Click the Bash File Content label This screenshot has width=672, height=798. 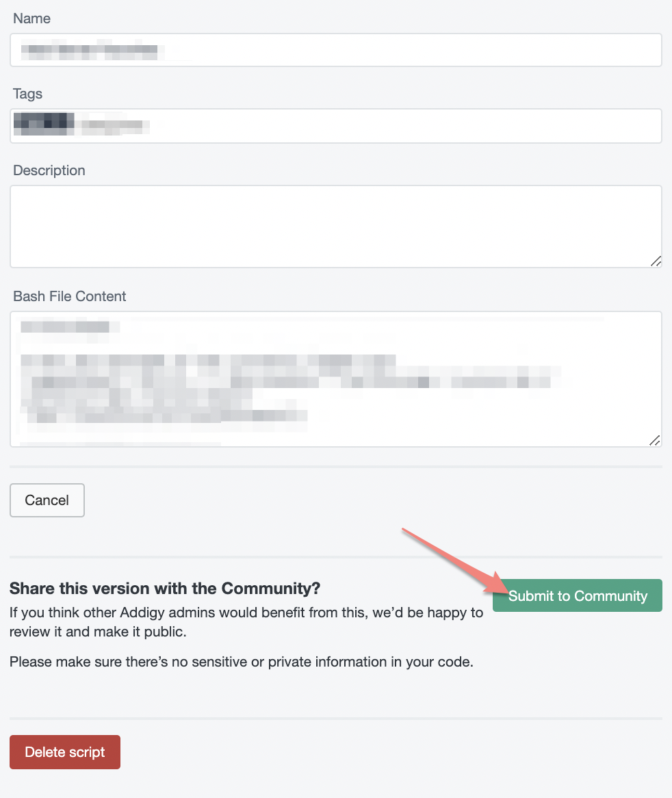tap(69, 296)
